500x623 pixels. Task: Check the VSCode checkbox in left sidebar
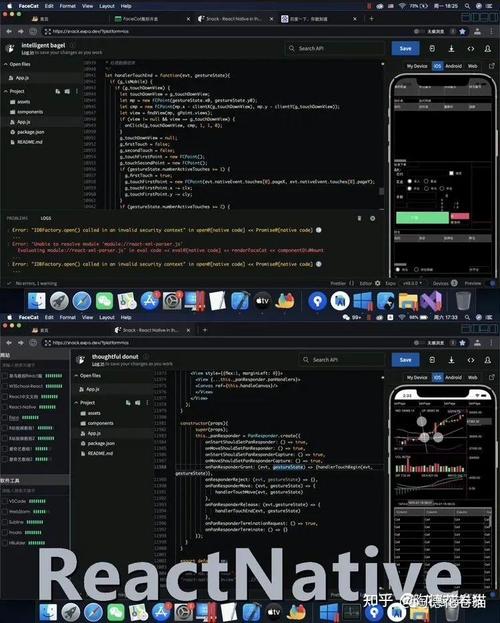[5, 501]
